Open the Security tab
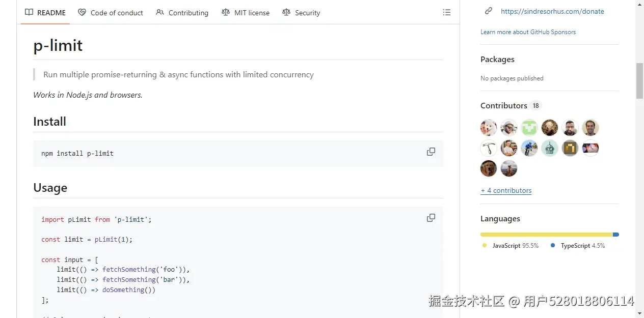 [x=301, y=12]
